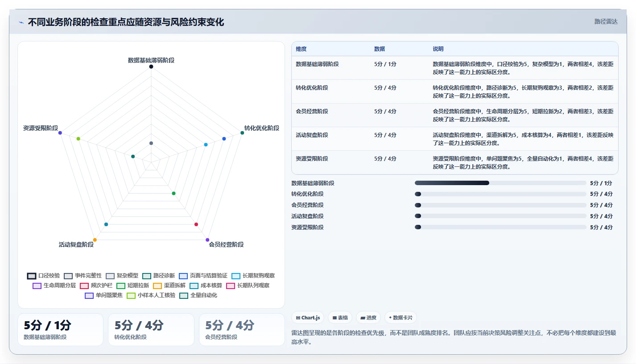Open the 转化优化阶段 data card
636x364 pixels.
pyautogui.click(x=151, y=330)
